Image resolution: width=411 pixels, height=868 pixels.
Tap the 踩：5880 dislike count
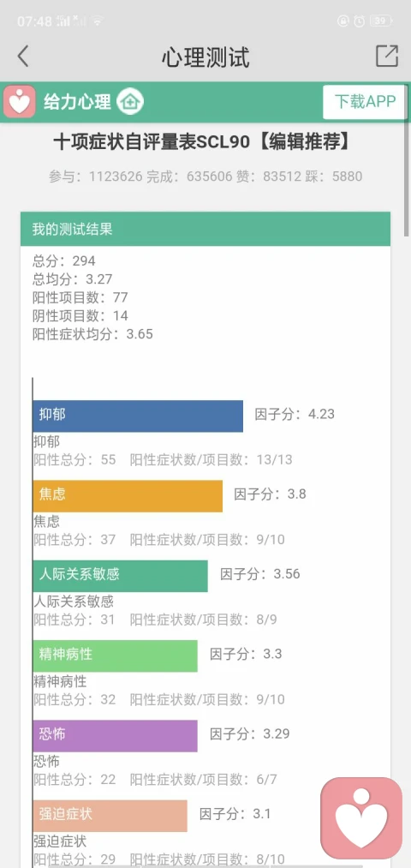(x=334, y=177)
